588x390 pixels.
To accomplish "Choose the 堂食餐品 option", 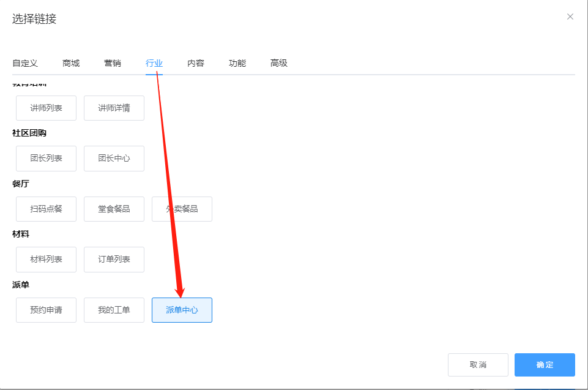I will 114,209.
